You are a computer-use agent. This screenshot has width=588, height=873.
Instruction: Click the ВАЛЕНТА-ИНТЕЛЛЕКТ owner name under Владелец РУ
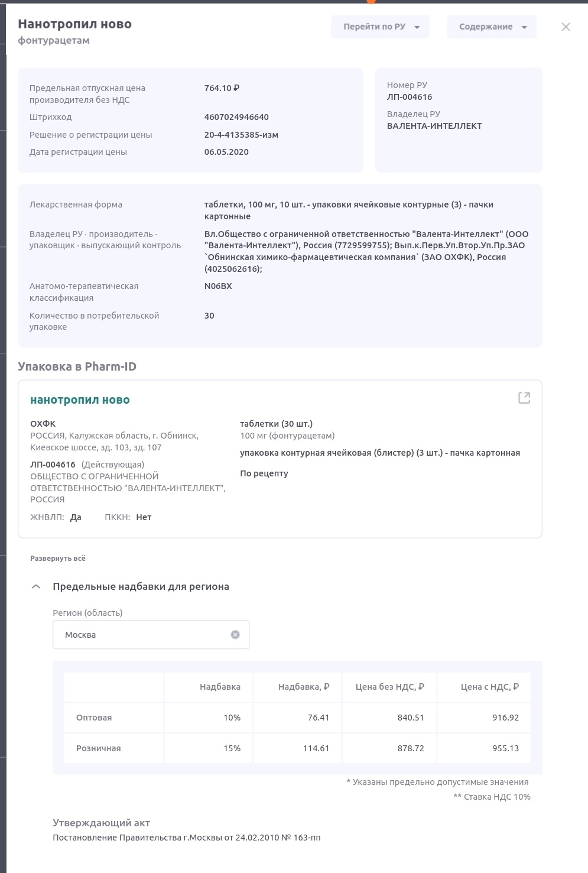(x=434, y=126)
